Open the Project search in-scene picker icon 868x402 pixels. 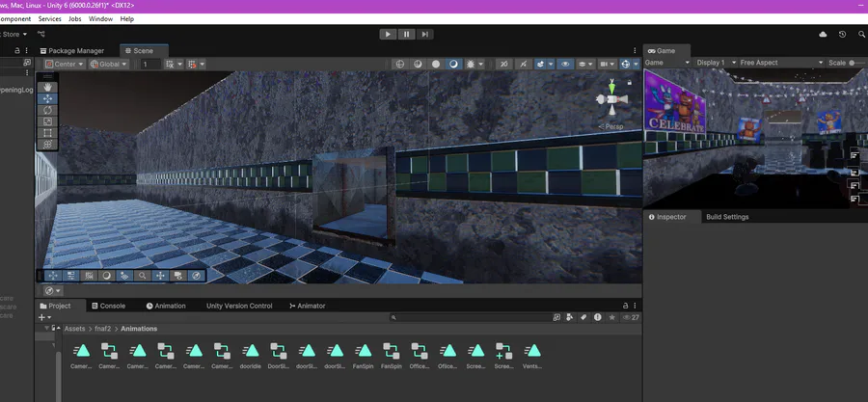(x=556, y=317)
